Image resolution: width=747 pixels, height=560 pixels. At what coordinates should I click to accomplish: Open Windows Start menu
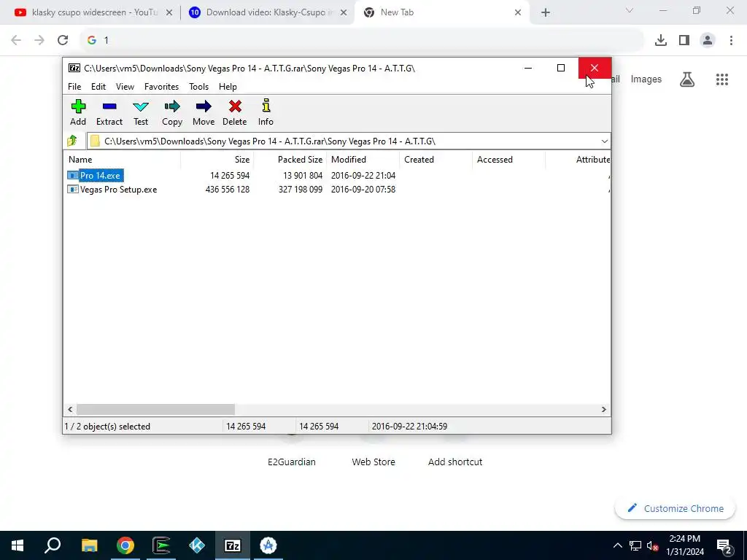(x=18, y=545)
